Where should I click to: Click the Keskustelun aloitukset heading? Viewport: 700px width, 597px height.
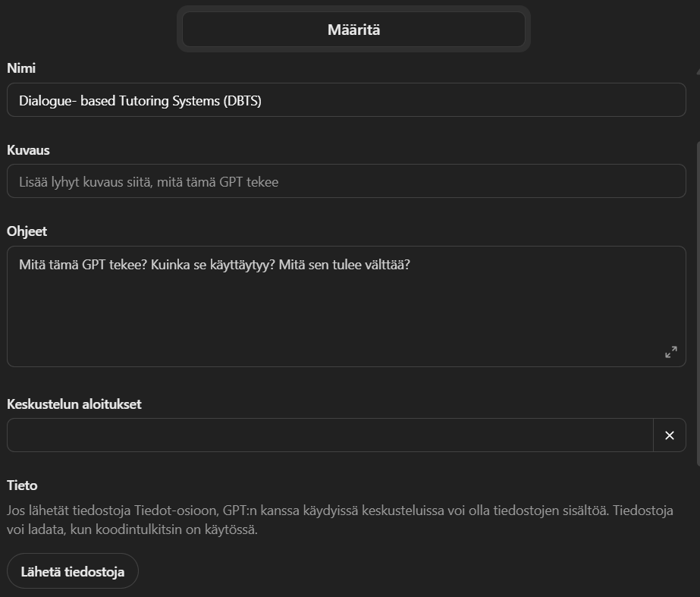(x=74, y=404)
